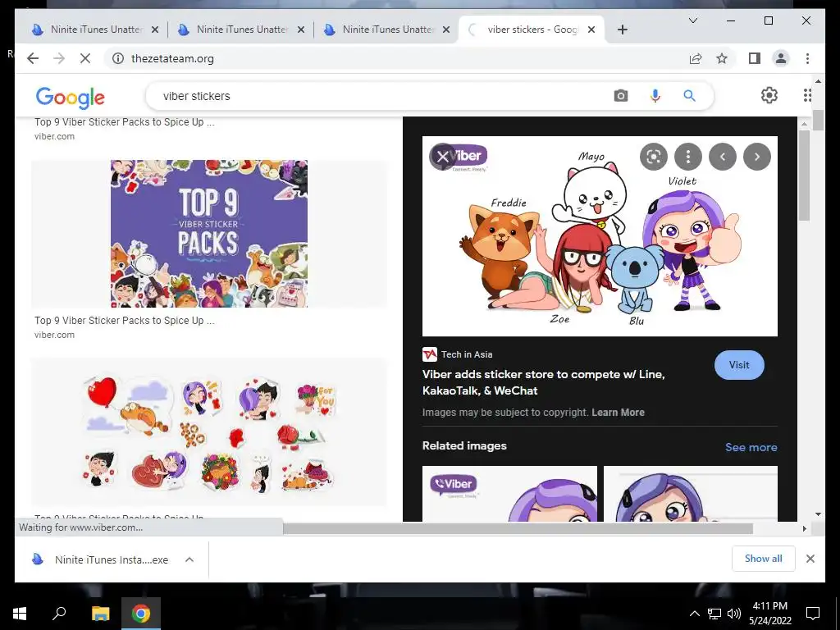Screen dimensions: 840x630
Task: Open related image of winking purple-haired girl
Action: tap(691, 493)
